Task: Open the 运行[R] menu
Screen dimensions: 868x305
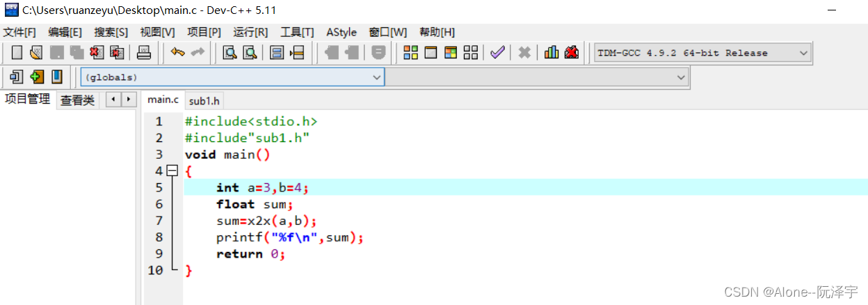Action: coord(250,32)
